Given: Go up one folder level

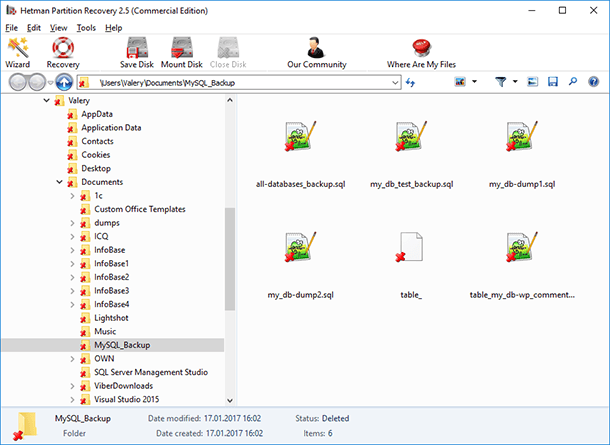Looking at the screenshot, I should [x=64, y=82].
